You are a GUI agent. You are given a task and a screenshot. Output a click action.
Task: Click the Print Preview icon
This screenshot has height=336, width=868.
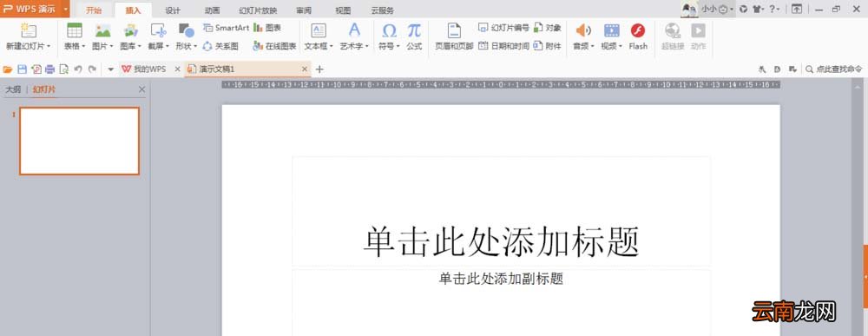(63, 69)
